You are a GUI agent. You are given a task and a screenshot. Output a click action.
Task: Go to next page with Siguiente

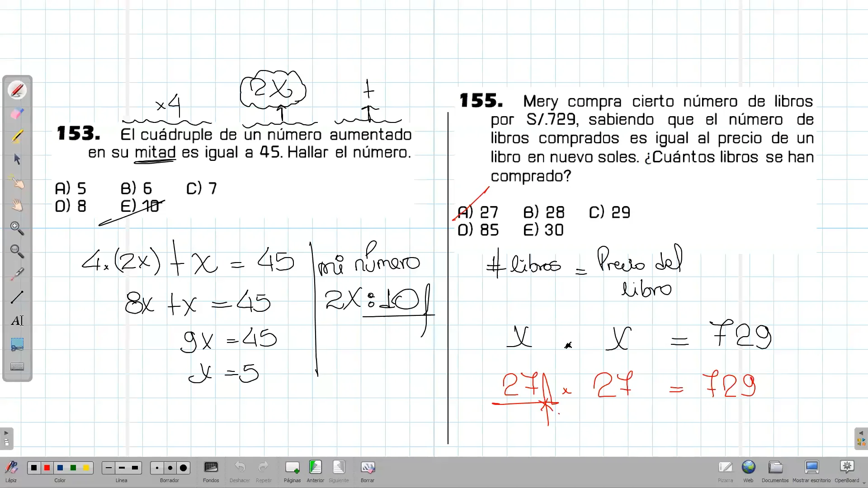point(339,471)
